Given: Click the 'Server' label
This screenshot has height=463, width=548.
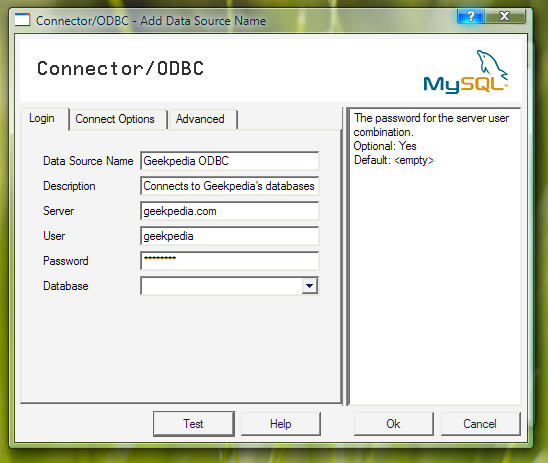Looking at the screenshot, I should tap(58, 211).
